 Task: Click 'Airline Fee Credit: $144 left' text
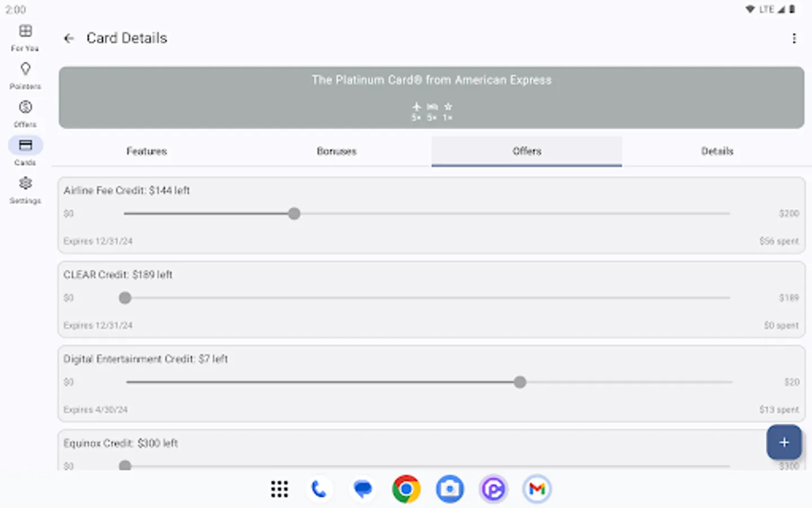click(x=126, y=191)
